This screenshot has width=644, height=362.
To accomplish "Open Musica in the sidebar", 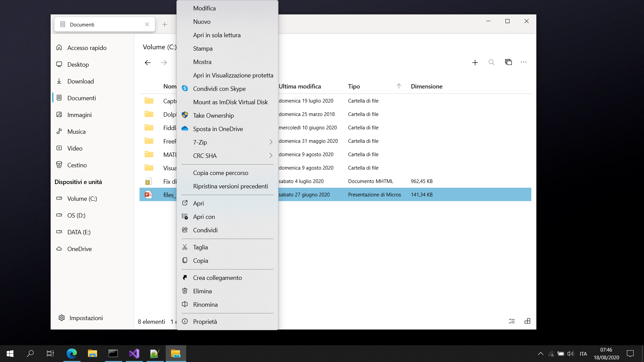I will pyautogui.click(x=93, y=131).
